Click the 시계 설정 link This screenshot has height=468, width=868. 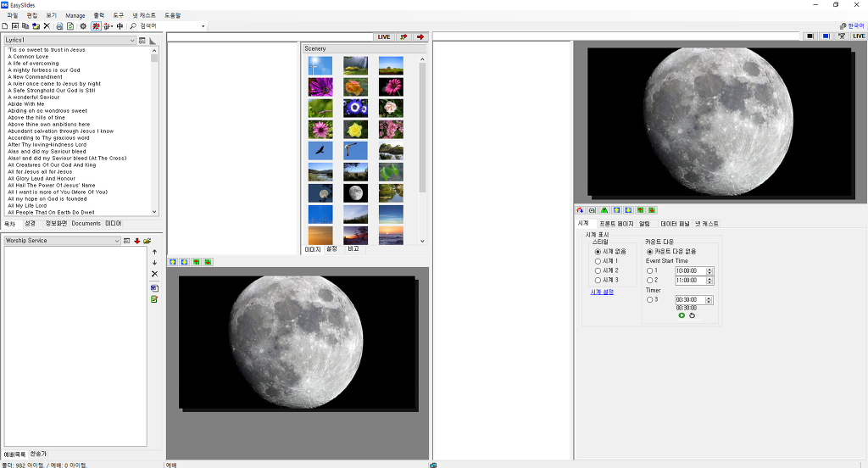coord(602,292)
